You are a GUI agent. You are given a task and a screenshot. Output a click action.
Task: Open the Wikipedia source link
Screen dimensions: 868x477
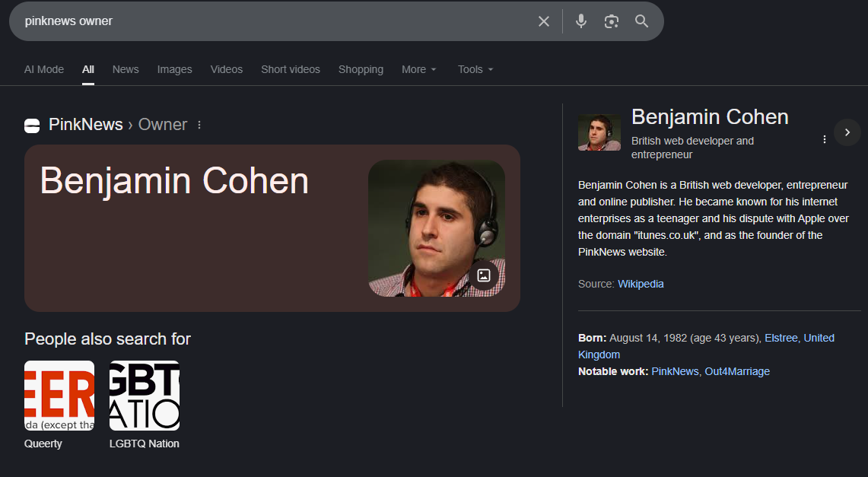[x=641, y=284]
